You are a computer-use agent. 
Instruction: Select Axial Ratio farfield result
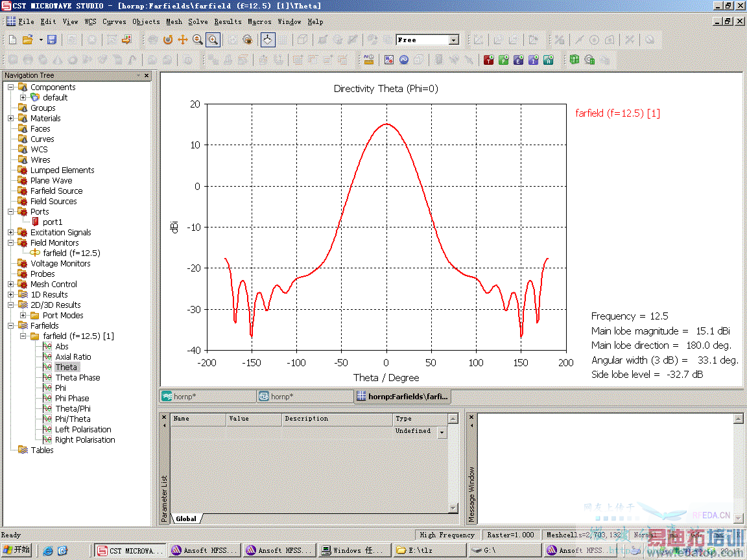pyautogui.click(x=73, y=357)
